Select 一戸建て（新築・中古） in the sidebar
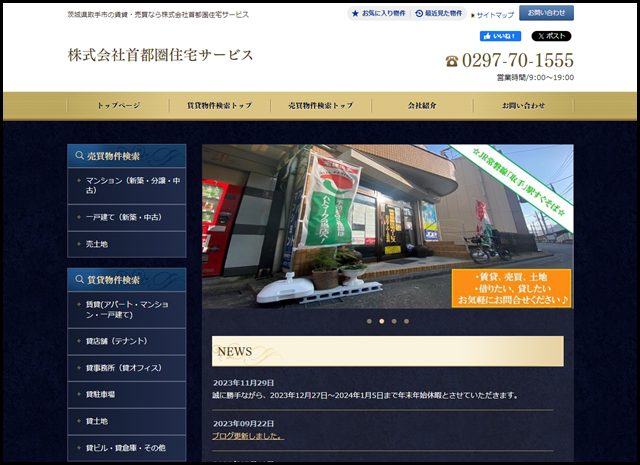640x465 pixels. 127,218
